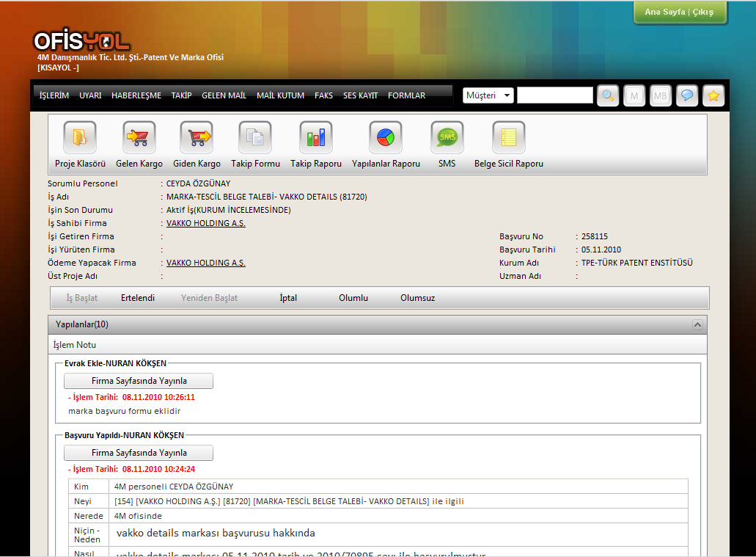Click the search text input field

[x=554, y=95]
